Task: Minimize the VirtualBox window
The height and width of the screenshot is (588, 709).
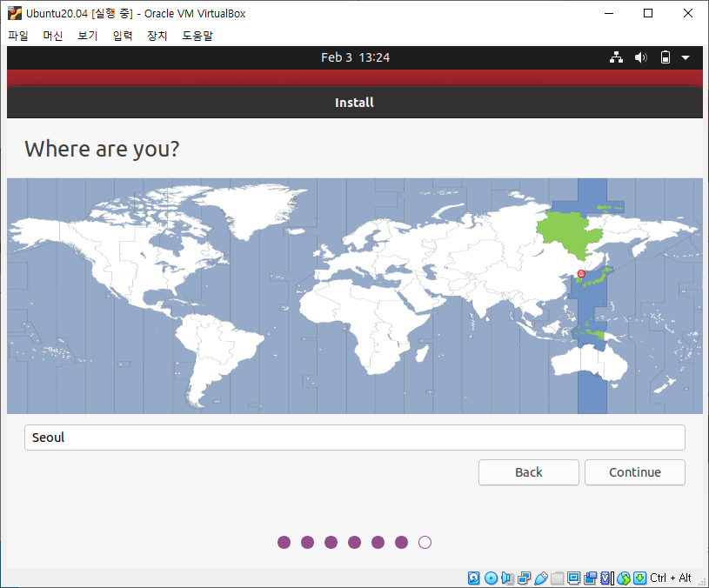Action: [x=609, y=14]
